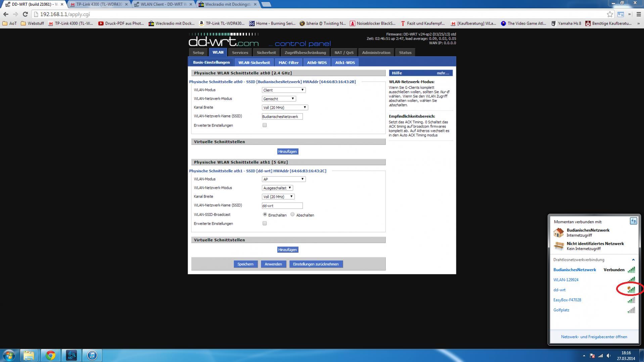This screenshot has width=644, height=362.
Task: Open the Administration tab
Action: click(x=376, y=52)
